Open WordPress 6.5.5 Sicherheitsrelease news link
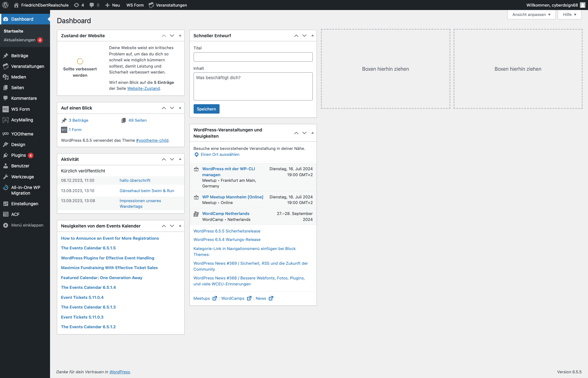 227,231
